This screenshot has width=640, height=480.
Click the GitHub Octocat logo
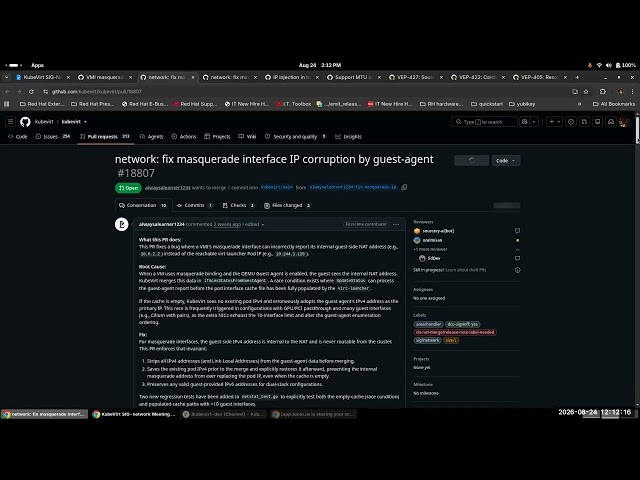pos(25,122)
